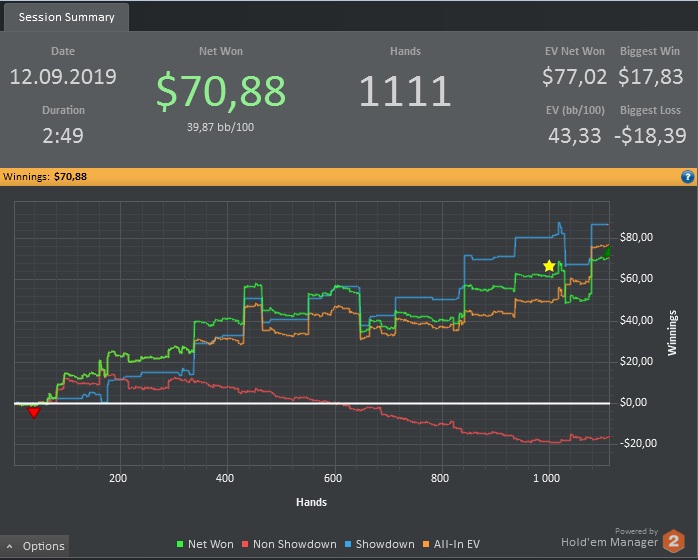Click the Biggest Win header label

650,51
